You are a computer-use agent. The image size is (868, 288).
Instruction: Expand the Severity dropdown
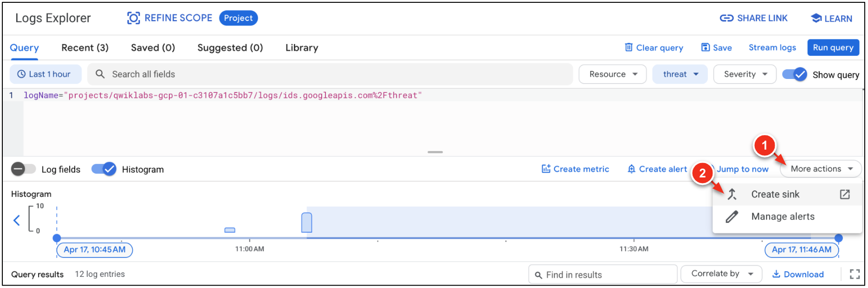pyautogui.click(x=745, y=74)
